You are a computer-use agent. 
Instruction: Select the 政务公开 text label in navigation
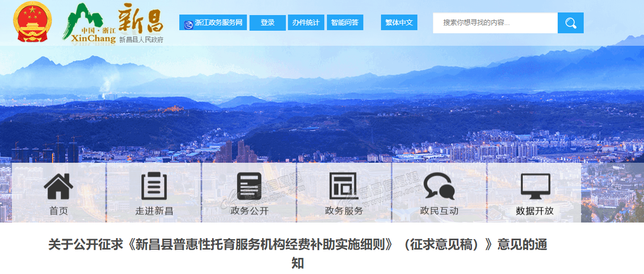pos(249,211)
